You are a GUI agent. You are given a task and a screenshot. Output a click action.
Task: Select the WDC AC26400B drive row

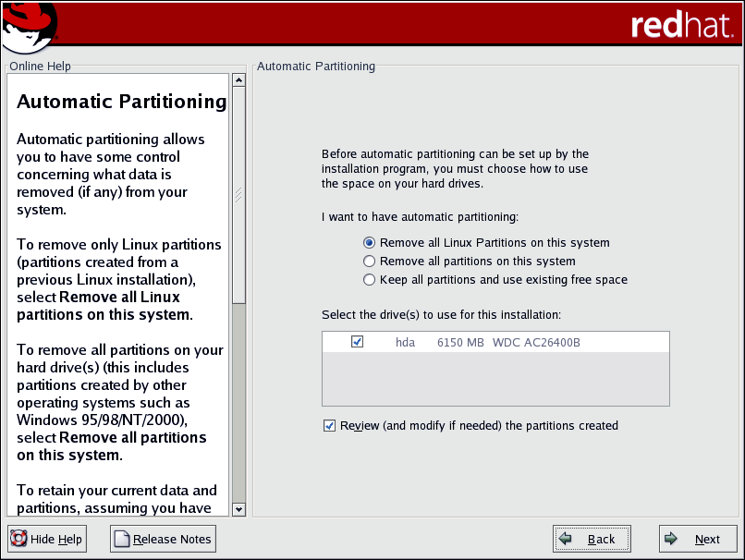point(536,343)
